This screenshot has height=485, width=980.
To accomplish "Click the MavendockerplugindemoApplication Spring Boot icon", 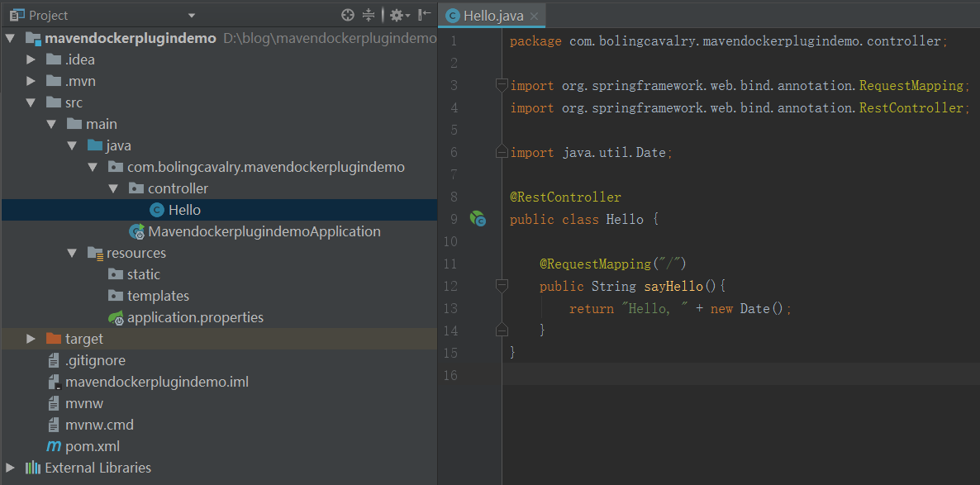I will (137, 231).
